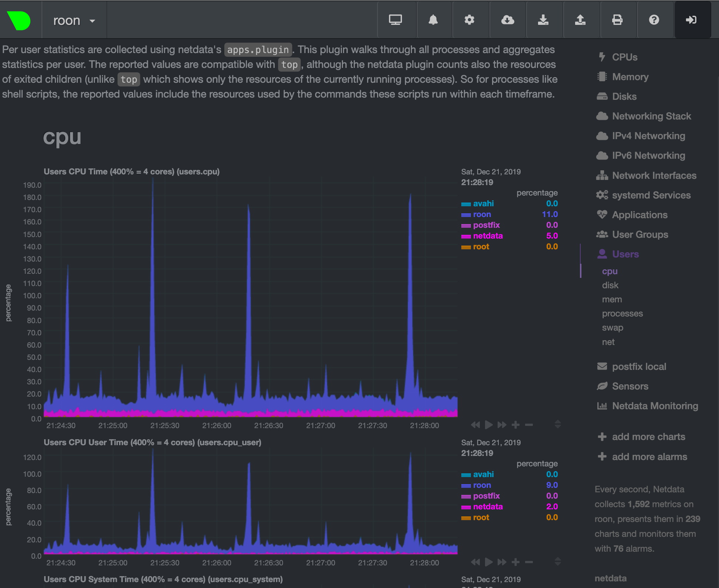Toggle postfix in Users CPU User Time legend
The height and width of the screenshot is (588, 719).
[486, 496]
